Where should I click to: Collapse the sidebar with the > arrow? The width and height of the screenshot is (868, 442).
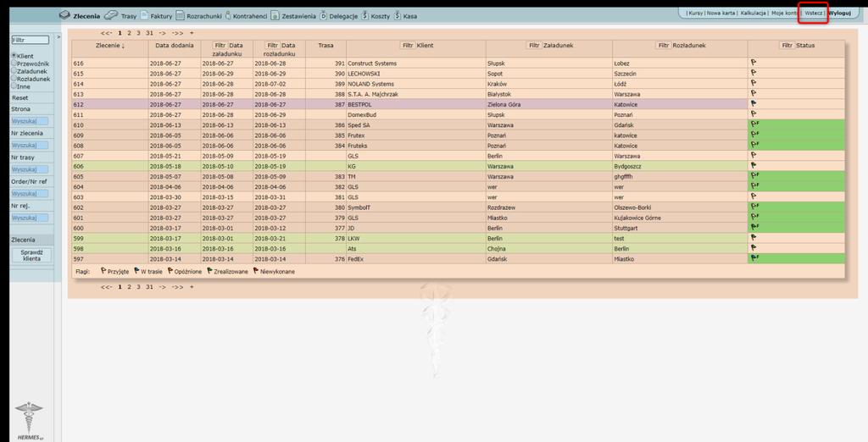58,37
